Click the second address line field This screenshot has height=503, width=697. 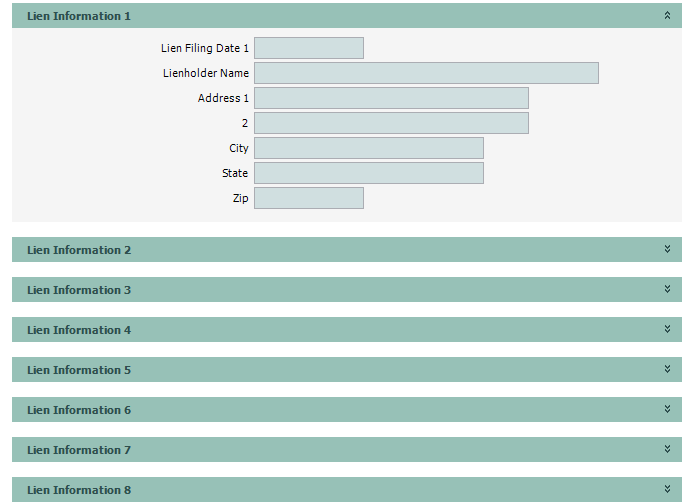[391, 123]
